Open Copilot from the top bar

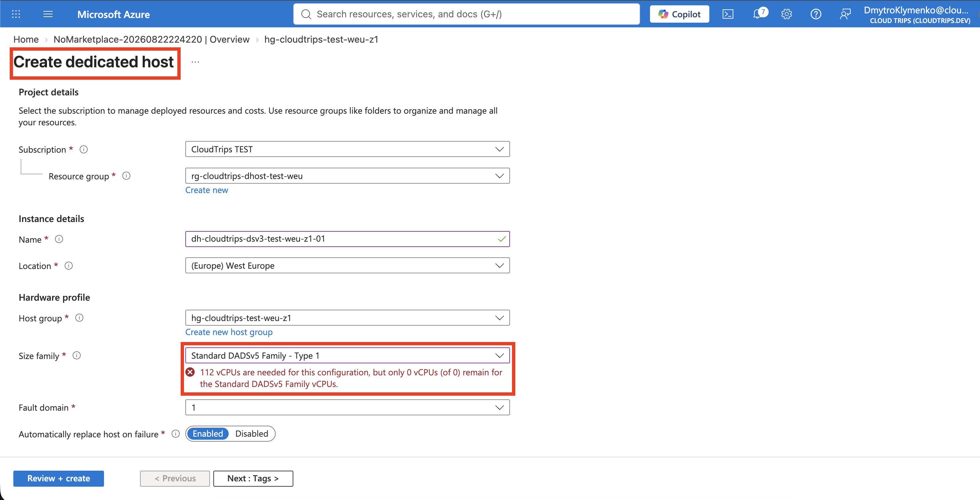click(x=679, y=14)
